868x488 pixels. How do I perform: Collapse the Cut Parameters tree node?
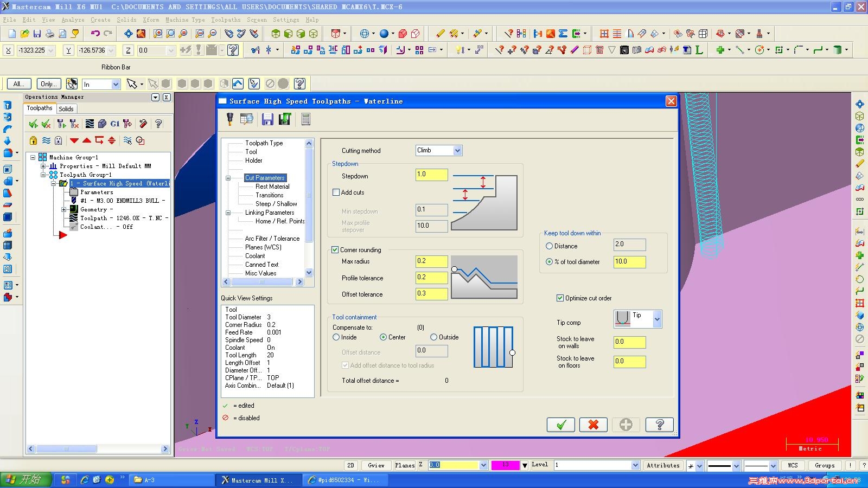click(228, 178)
